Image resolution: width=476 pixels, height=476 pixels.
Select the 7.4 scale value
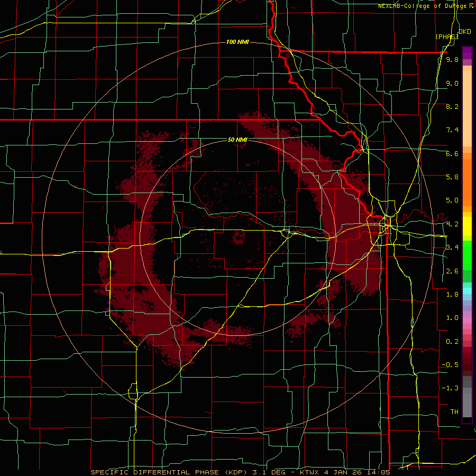[452, 130]
